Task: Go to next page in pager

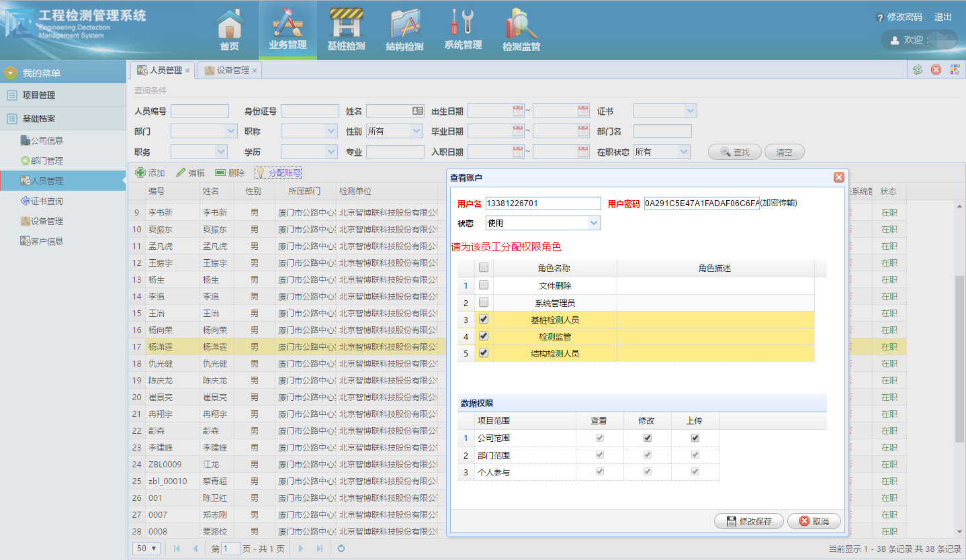Action: point(300,549)
